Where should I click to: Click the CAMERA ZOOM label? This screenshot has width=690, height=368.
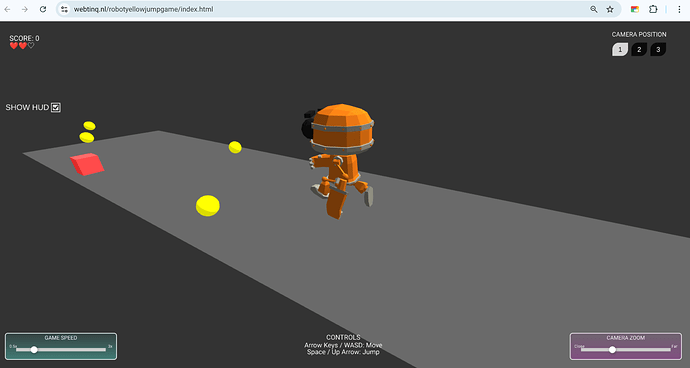(625, 338)
